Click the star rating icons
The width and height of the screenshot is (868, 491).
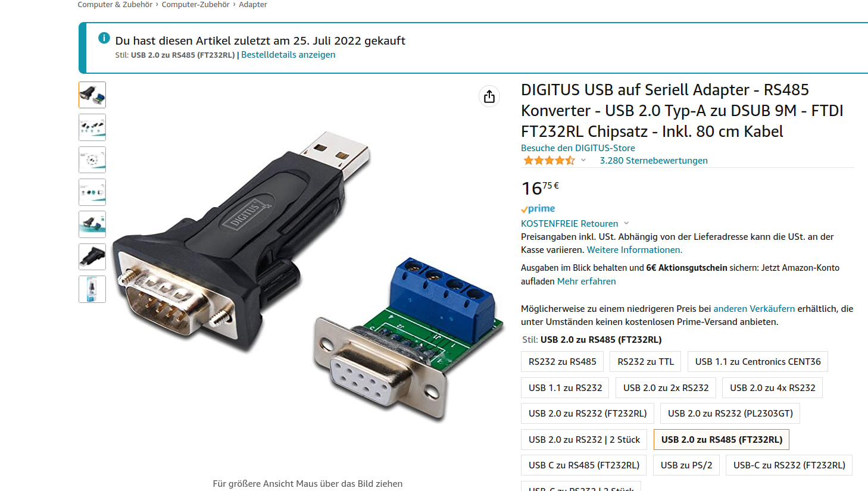(x=549, y=161)
